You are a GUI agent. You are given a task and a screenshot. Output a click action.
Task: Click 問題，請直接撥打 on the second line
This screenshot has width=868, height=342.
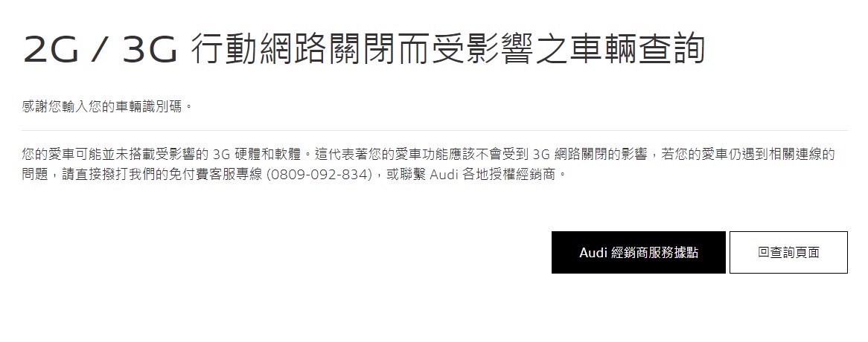(x=68, y=175)
